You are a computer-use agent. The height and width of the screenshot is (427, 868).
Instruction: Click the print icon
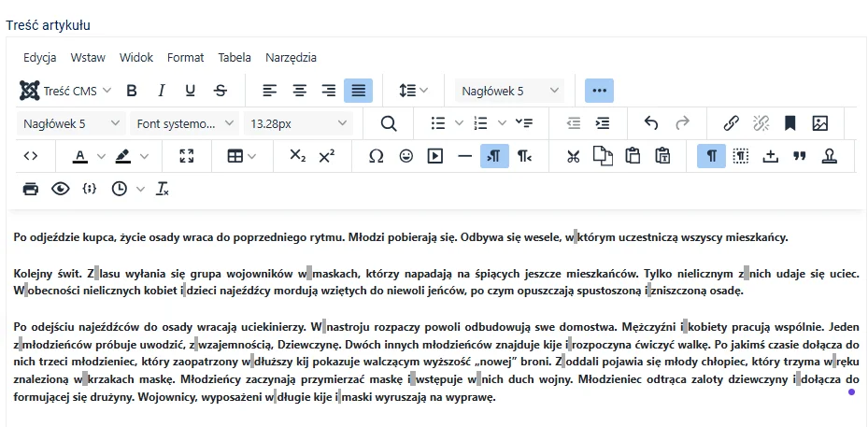31,189
